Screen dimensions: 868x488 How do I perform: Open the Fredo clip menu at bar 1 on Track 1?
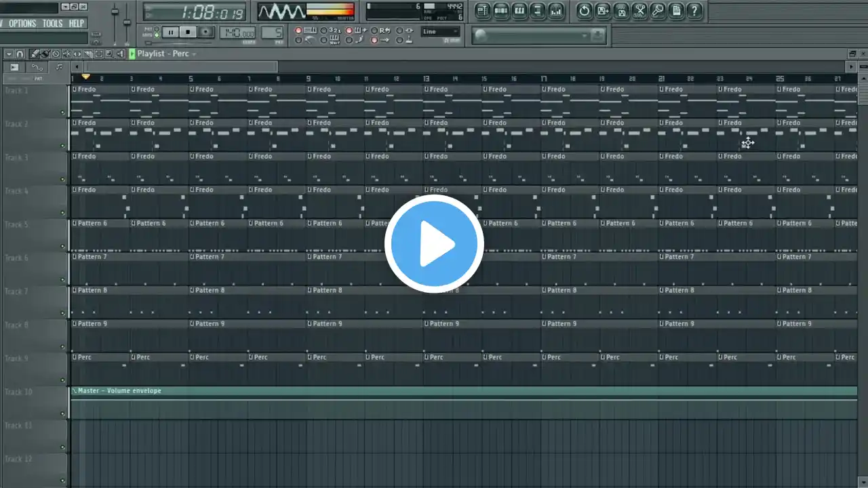click(x=75, y=89)
